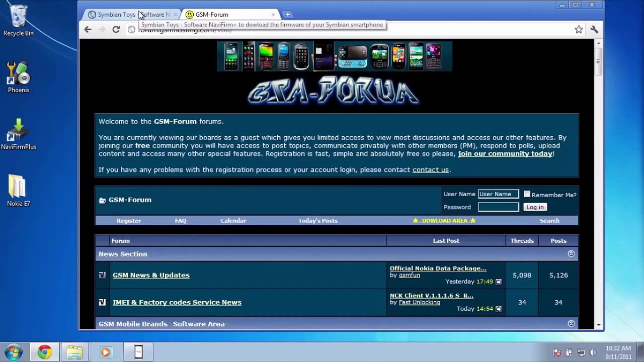The image size is (644, 362).
Task: View the gsmfun user profile
Action: (410, 275)
